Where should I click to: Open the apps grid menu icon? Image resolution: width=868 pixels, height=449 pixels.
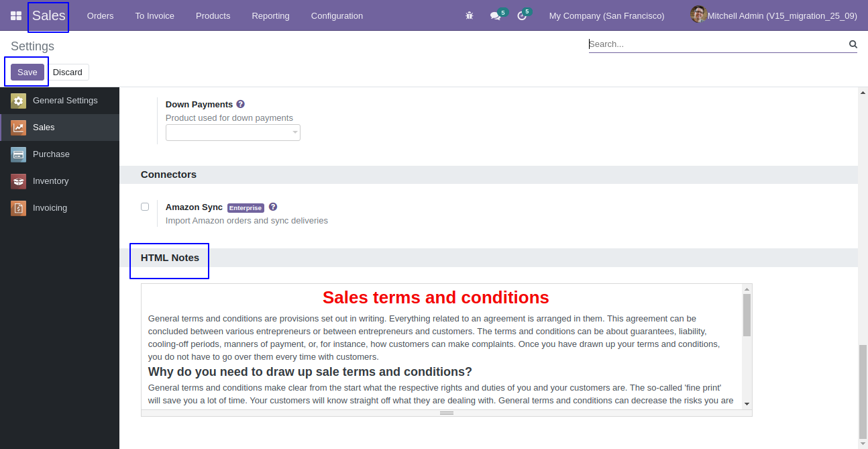16,15
